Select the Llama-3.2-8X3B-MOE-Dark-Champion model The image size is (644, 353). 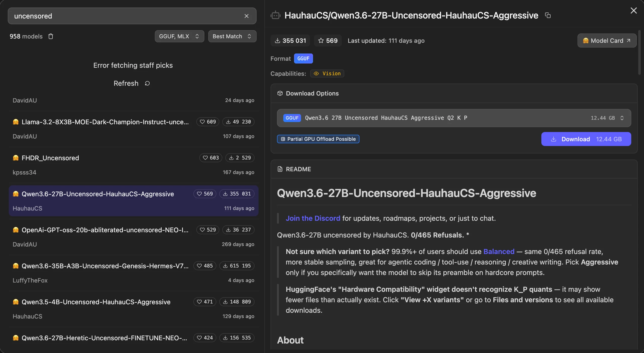[133, 129]
